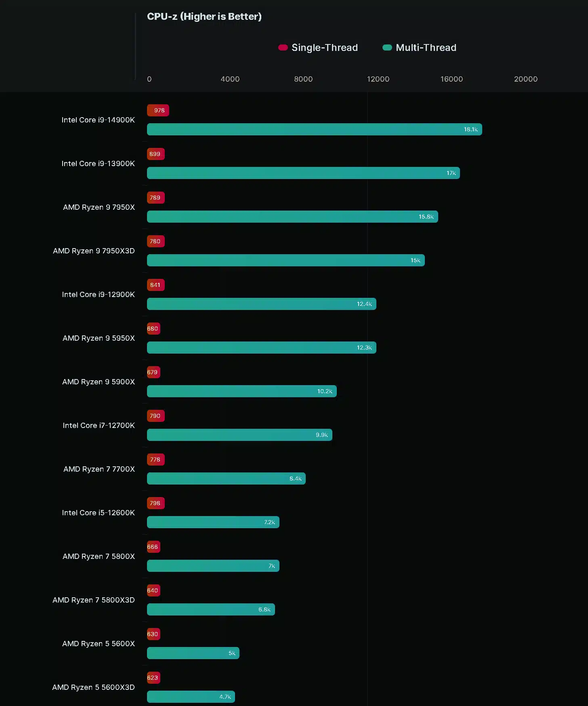This screenshot has height=706, width=588.
Task: Click the 18.1k bar for i9-14900K
Action: point(314,129)
